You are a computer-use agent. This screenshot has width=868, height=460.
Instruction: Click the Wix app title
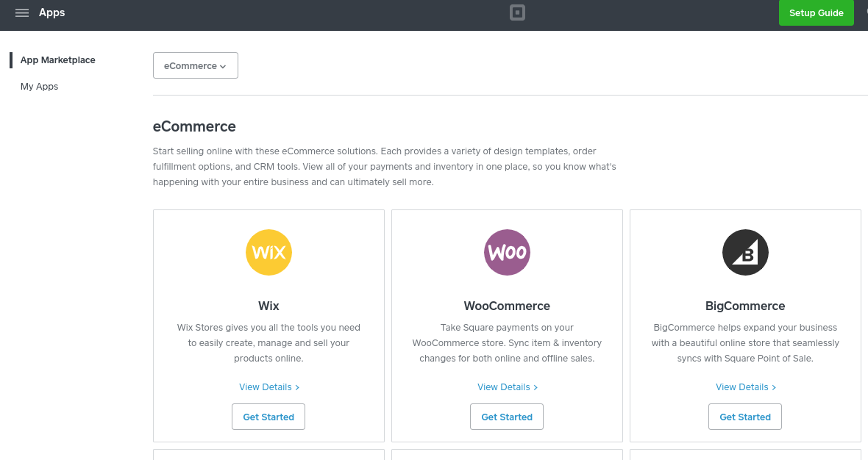tap(268, 306)
